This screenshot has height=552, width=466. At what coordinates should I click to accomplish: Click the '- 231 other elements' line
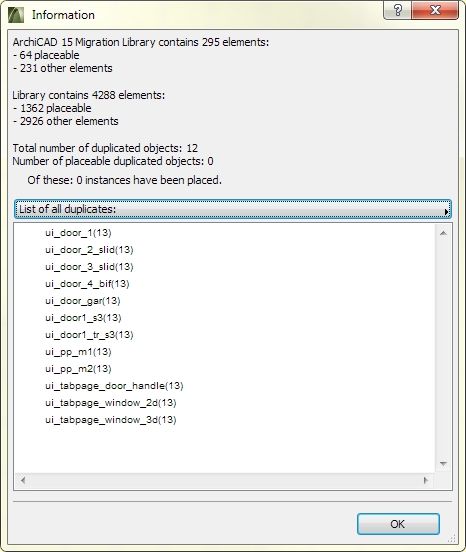click(62, 68)
